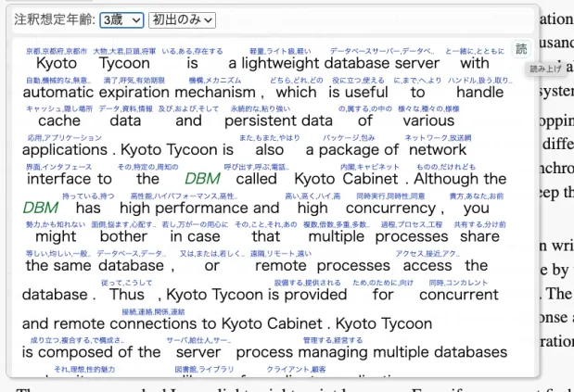
Task: Click the word "Although"
Action: (447, 179)
